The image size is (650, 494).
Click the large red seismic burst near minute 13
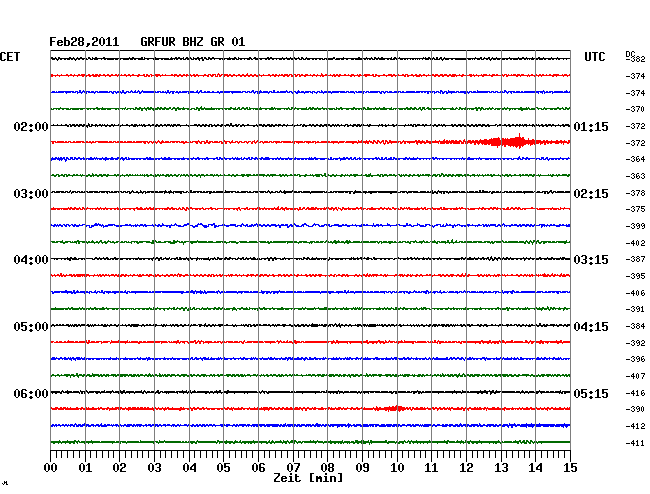[506, 142]
